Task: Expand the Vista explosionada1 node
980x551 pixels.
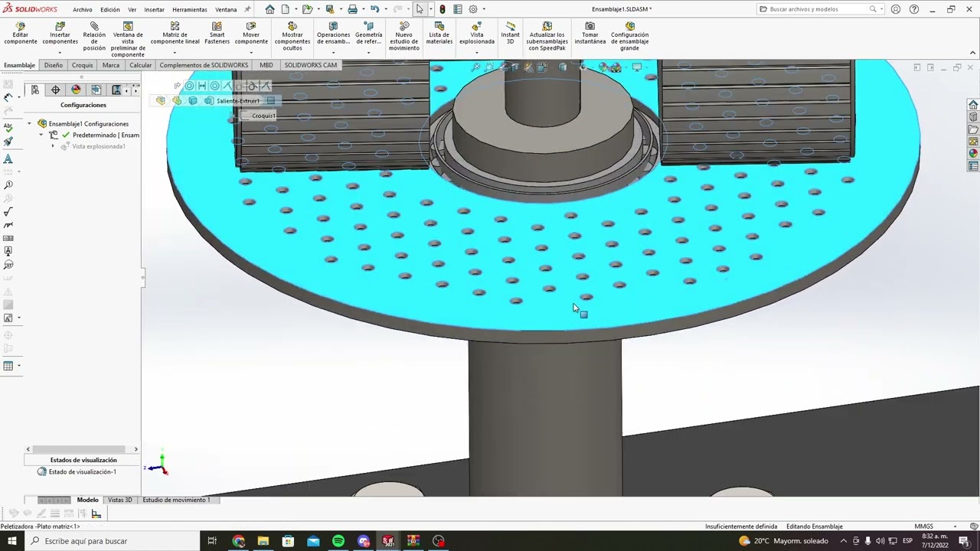Action: coord(53,146)
